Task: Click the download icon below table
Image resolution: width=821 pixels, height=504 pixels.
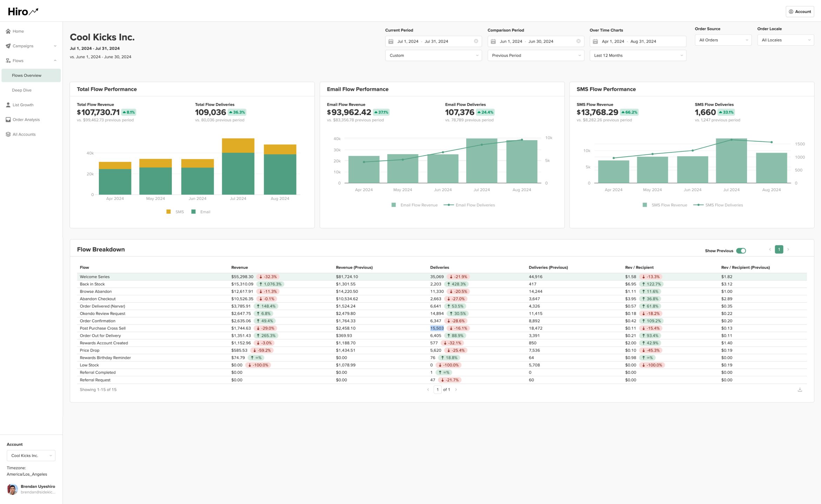Action: pyautogui.click(x=800, y=389)
